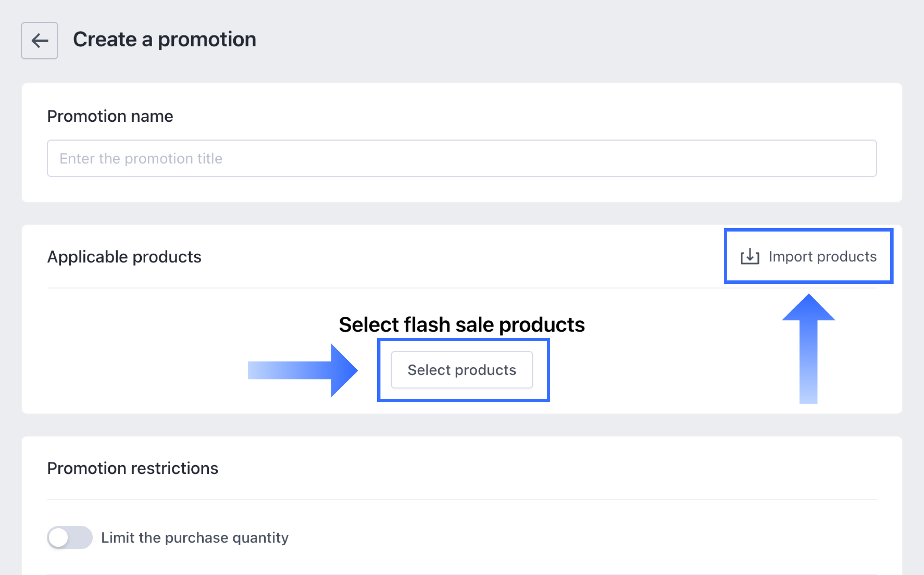Image resolution: width=924 pixels, height=575 pixels.
Task: Click the "Limit the purchase quantity" label text
Action: [x=195, y=538]
